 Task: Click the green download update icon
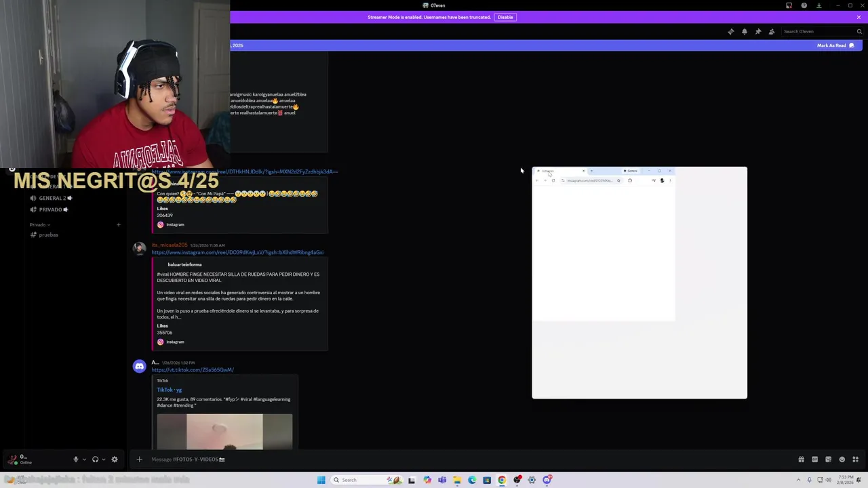coord(818,5)
